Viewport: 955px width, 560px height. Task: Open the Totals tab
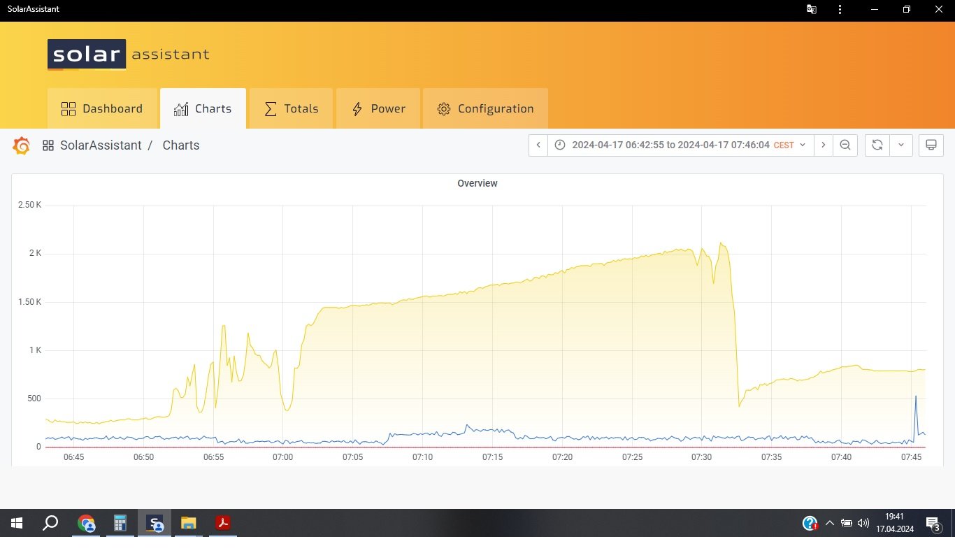pyautogui.click(x=291, y=108)
